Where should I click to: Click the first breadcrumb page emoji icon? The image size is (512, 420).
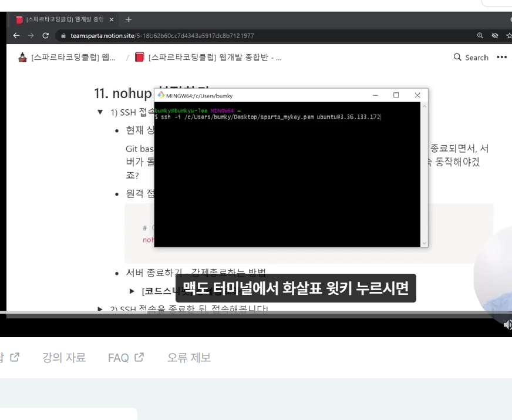(x=22, y=57)
